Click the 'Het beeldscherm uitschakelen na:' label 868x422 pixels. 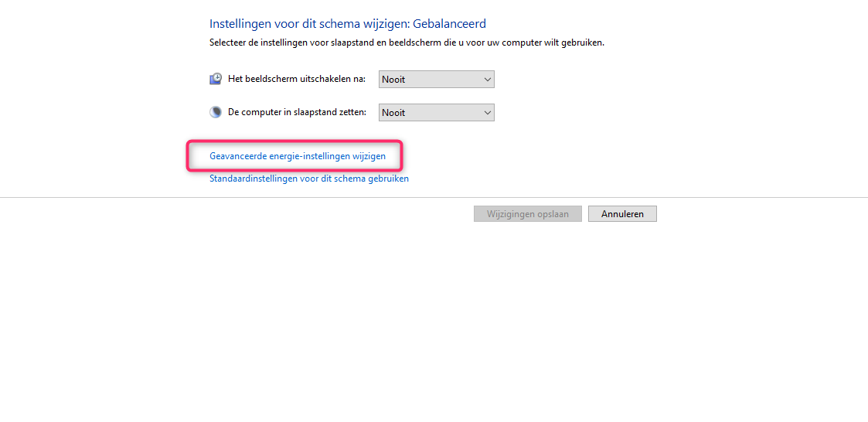pyautogui.click(x=296, y=79)
